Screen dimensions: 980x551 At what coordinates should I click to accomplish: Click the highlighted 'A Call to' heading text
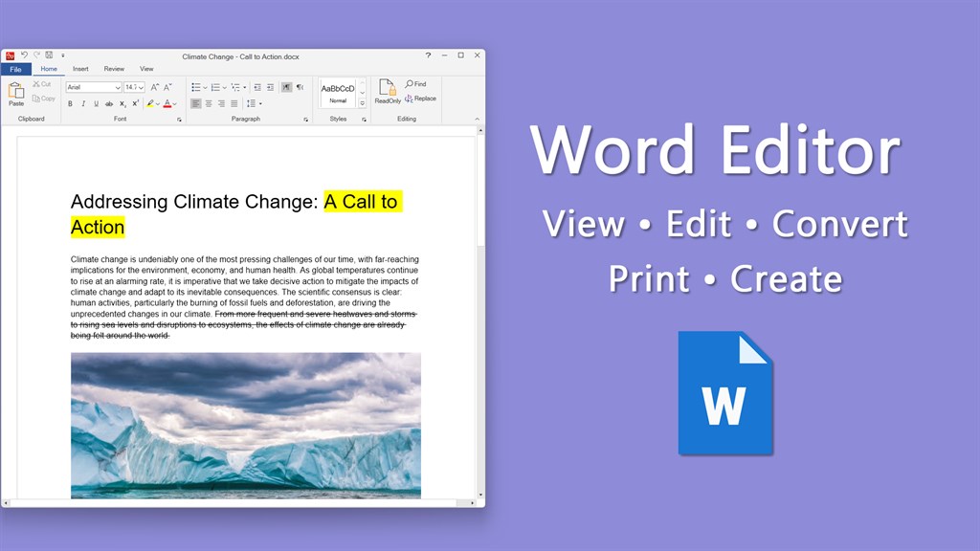[361, 202]
